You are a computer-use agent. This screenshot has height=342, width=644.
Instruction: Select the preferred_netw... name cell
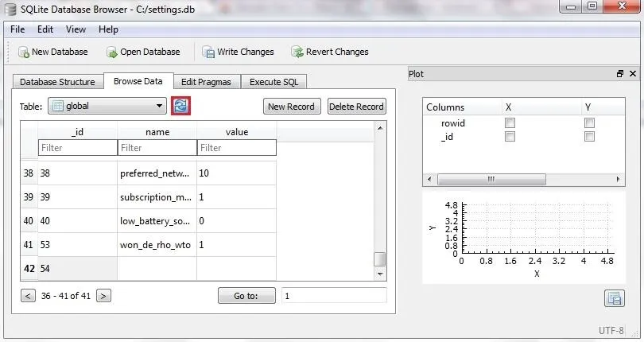(x=157, y=173)
